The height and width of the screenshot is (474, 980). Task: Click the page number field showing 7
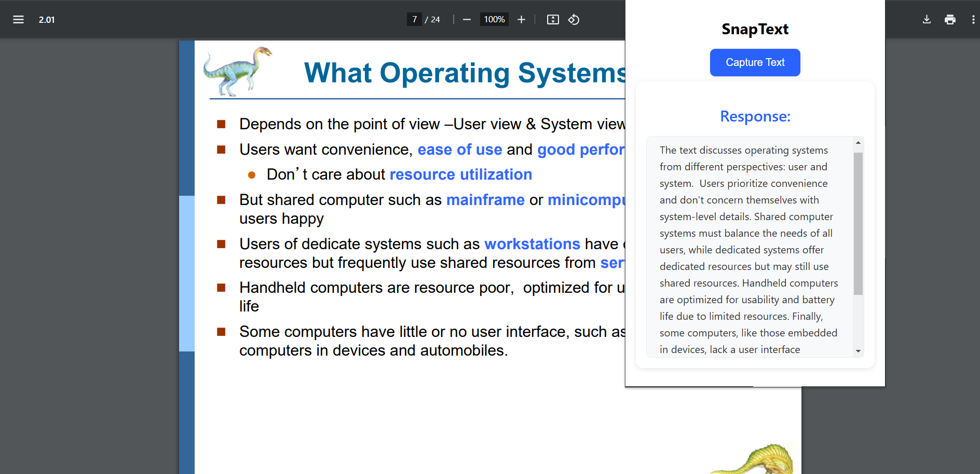tap(414, 20)
